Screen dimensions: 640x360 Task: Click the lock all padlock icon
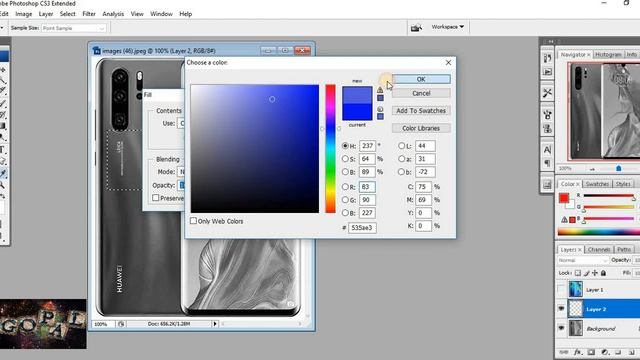pyautogui.click(x=603, y=273)
